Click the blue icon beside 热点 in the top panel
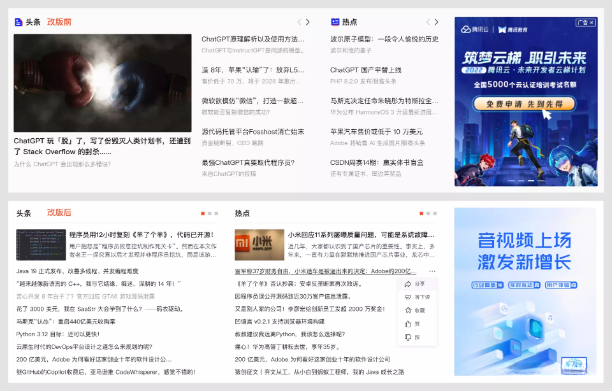The width and height of the screenshot is (612, 391). point(335,22)
